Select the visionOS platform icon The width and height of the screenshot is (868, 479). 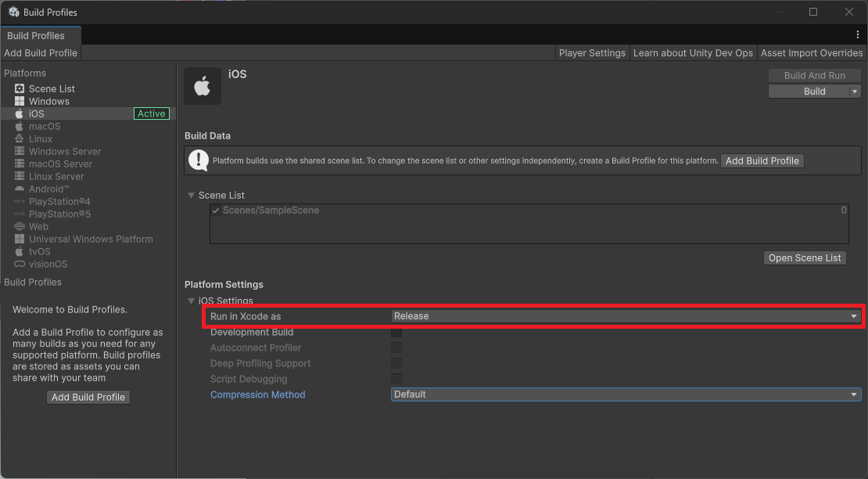(x=20, y=264)
